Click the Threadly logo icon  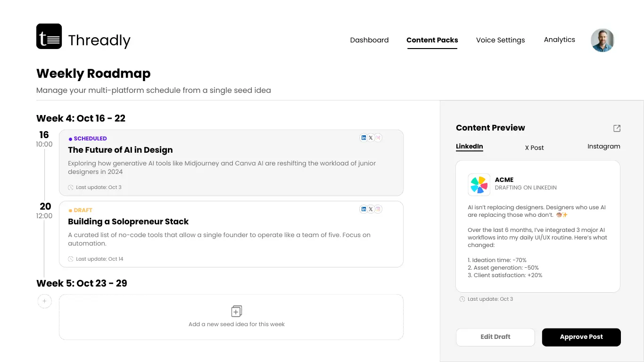49,36
